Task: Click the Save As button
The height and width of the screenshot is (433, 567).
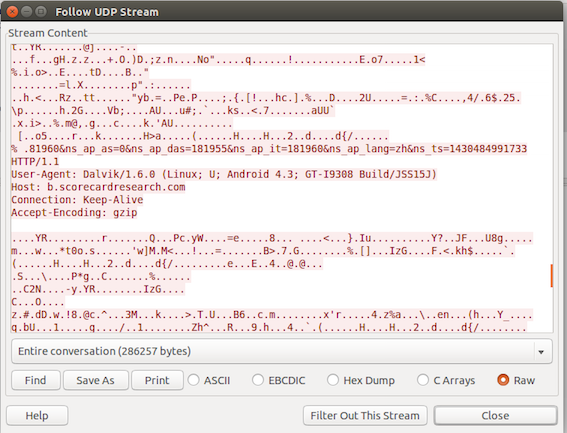Action: tap(95, 380)
